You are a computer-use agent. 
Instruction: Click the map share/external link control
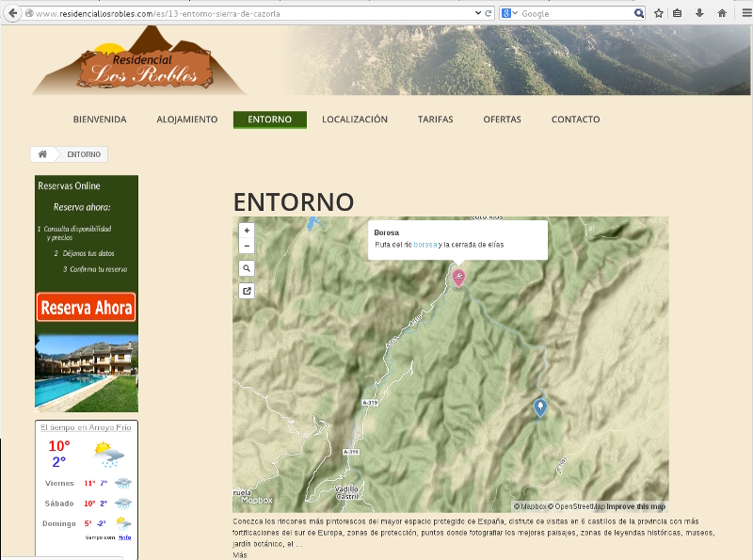tap(247, 291)
